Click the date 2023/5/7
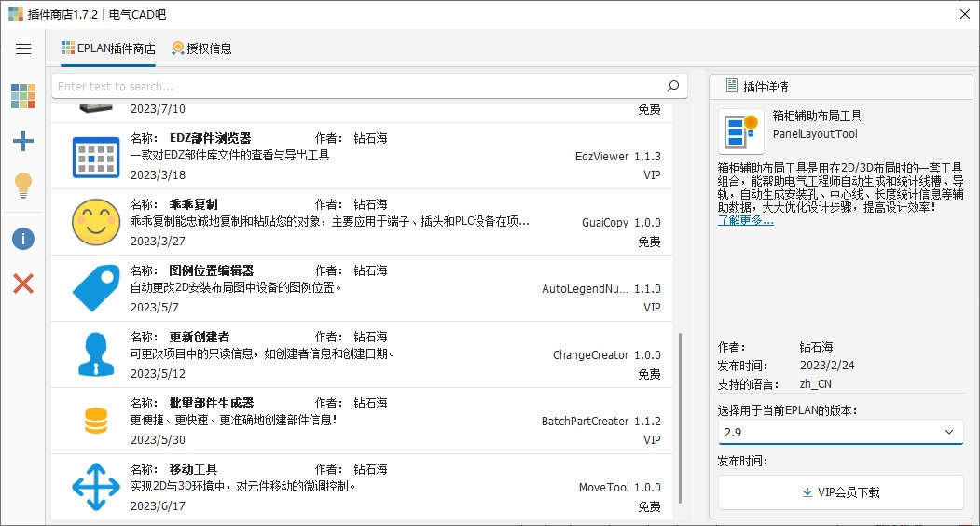This screenshot has height=526, width=980. [155, 308]
